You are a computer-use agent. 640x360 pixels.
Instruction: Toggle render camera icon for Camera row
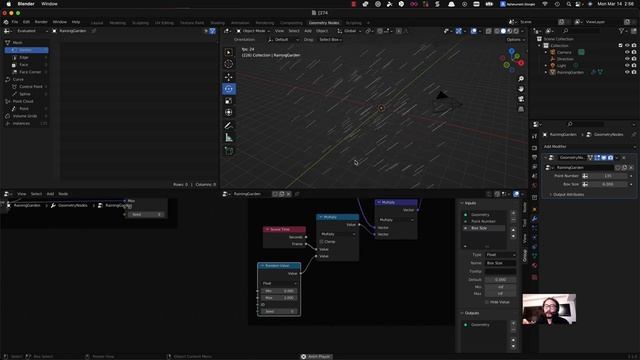pos(634,52)
